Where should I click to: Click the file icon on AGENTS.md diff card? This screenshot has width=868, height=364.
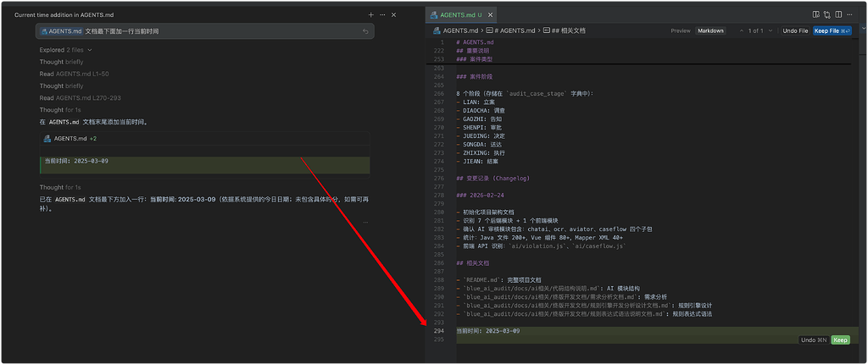click(x=47, y=138)
